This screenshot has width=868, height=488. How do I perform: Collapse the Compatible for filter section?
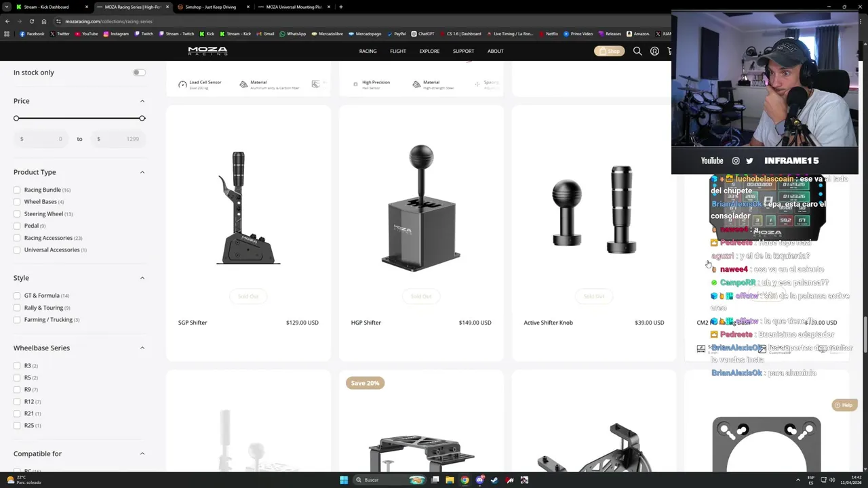142,453
